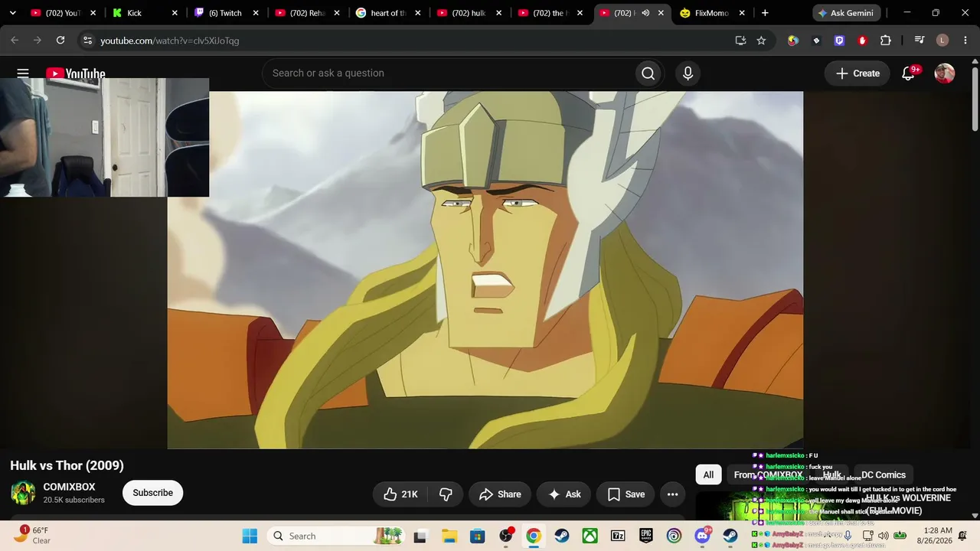Screen dimensions: 980x551
Task: Select the DC Comics filter chip
Action: click(884, 474)
